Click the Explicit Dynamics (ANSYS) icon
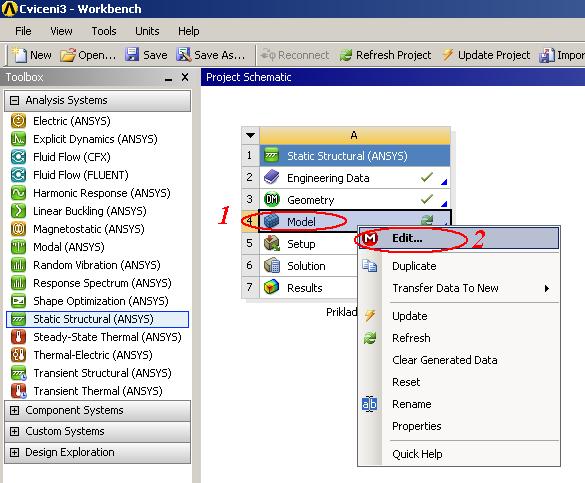The image size is (585, 483). point(18,139)
